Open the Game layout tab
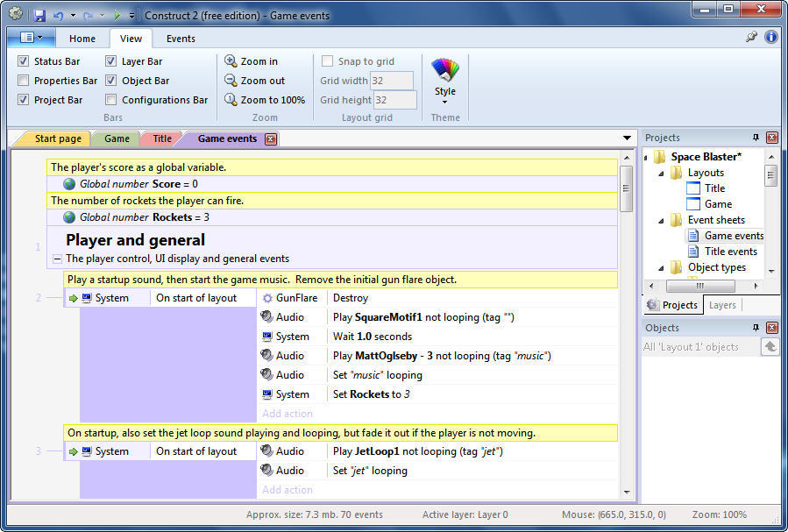 click(x=117, y=138)
